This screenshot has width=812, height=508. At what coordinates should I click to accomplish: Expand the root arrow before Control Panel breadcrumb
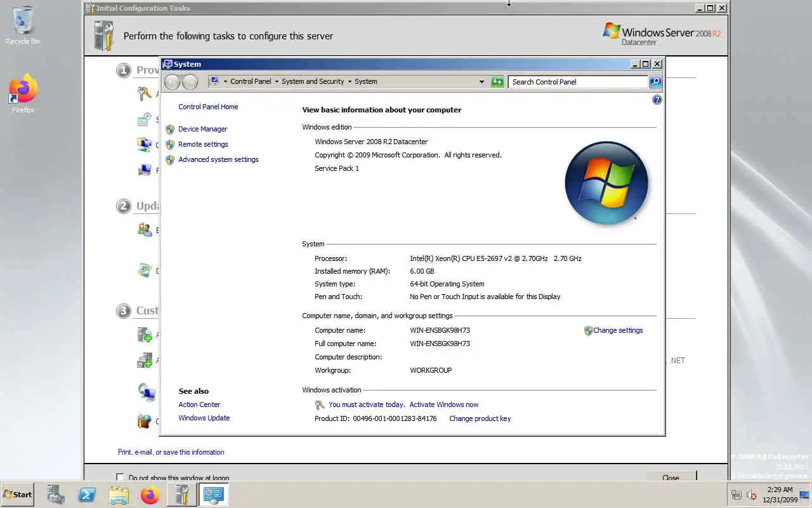click(225, 81)
